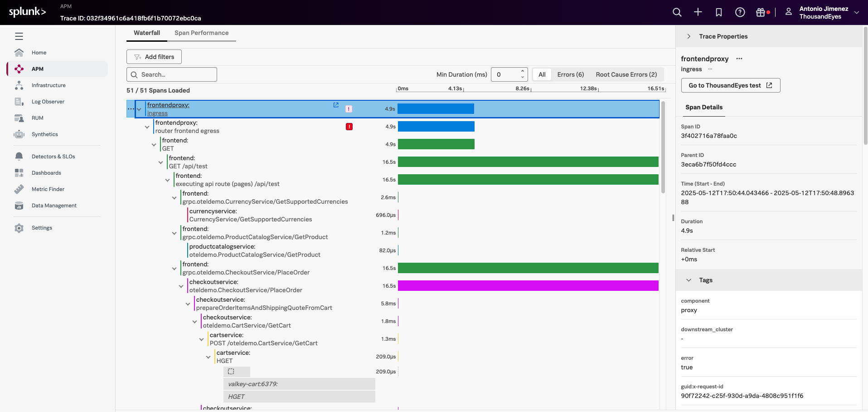
Task: Collapse the frontend GET /api/test span
Action: (x=161, y=162)
